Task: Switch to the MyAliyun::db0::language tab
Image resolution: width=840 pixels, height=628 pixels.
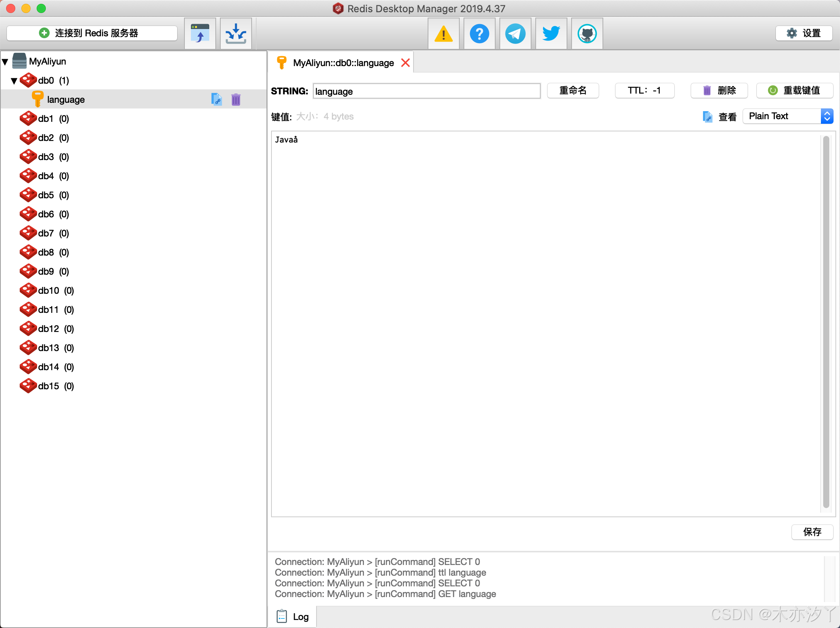Action: click(x=343, y=63)
